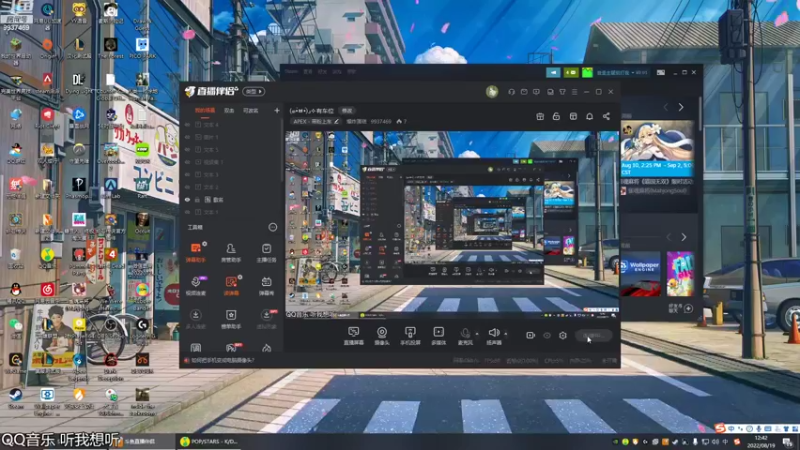Toggle visibility eye of the 文本 4 source
Screen dimensions: 800x450
tap(187, 124)
